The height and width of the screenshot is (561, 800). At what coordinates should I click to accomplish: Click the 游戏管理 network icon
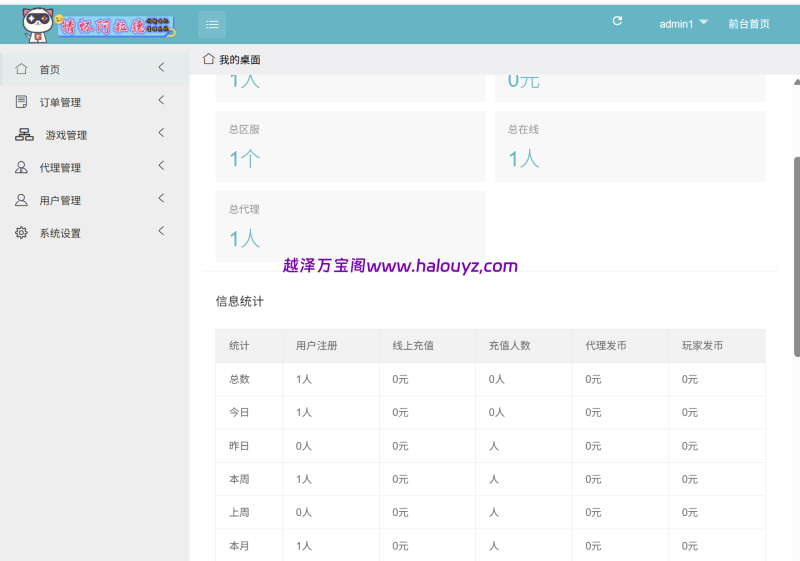(x=24, y=135)
